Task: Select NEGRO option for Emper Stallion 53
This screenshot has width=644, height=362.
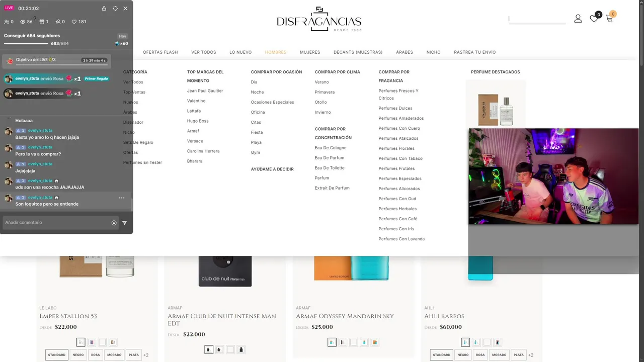Action: (x=78, y=355)
